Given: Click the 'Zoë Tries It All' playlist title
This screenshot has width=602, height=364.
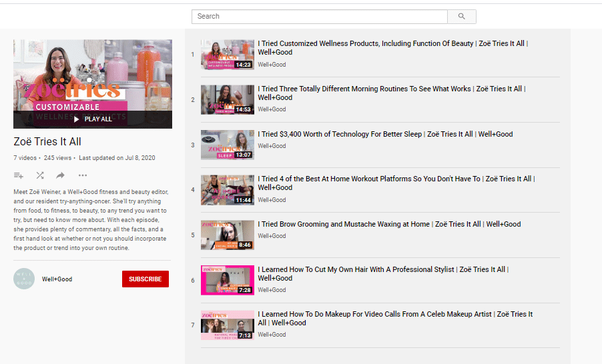Looking at the screenshot, I should point(47,142).
